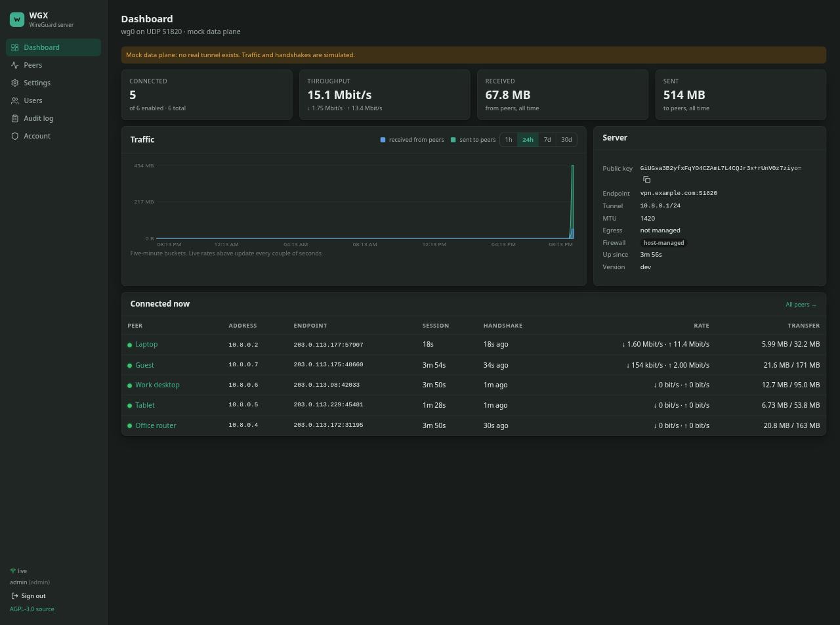The width and height of the screenshot is (840, 625).
Task: Click the Peers activity icon
Action: [14, 65]
